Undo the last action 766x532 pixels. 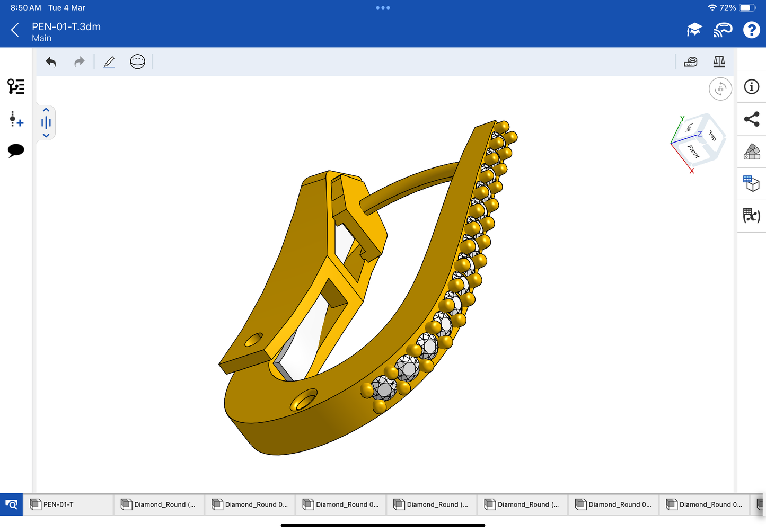(x=51, y=62)
